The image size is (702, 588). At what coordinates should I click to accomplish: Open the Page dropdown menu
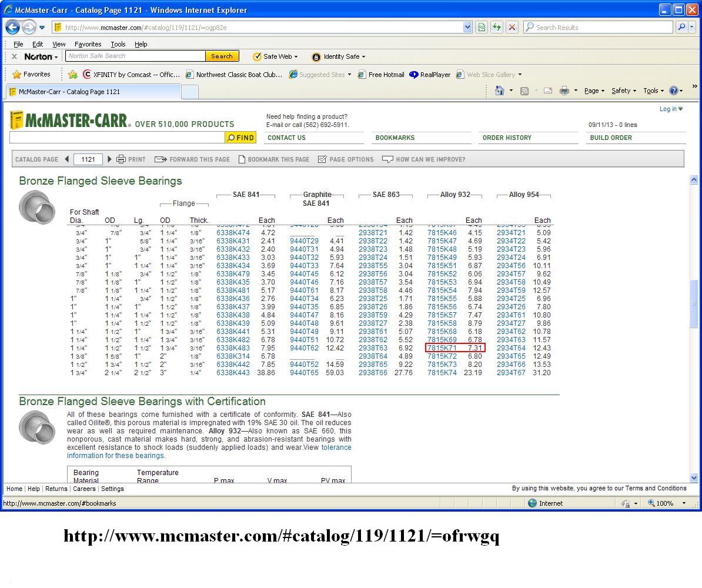pyautogui.click(x=594, y=91)
